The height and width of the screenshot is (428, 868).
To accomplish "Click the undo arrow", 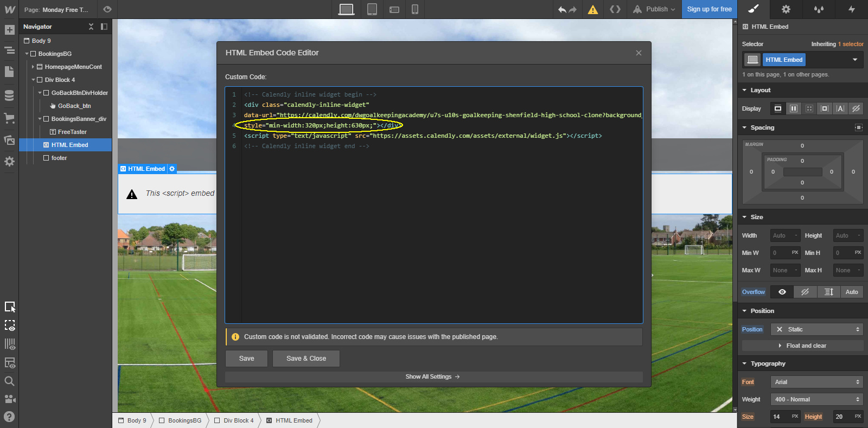I will pos(562,9).
